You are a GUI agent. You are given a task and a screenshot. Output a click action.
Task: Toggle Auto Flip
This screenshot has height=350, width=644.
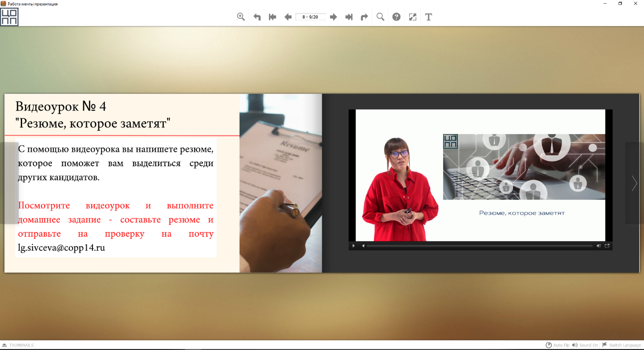coord(557,345)
